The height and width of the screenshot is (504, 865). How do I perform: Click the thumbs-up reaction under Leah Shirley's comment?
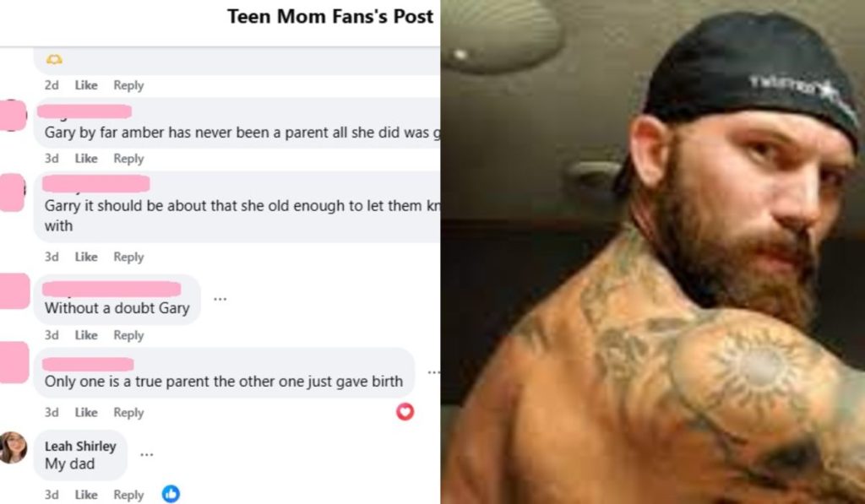[171, 496]
